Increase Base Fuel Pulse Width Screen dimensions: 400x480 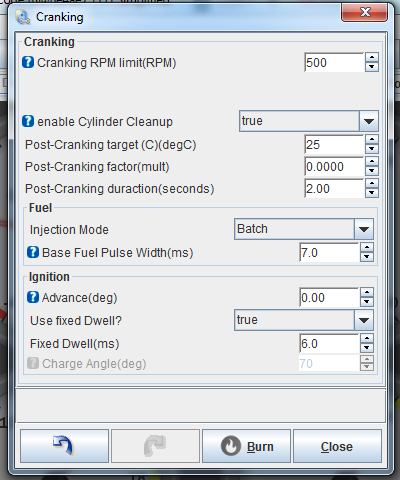[x=367, y=248]
